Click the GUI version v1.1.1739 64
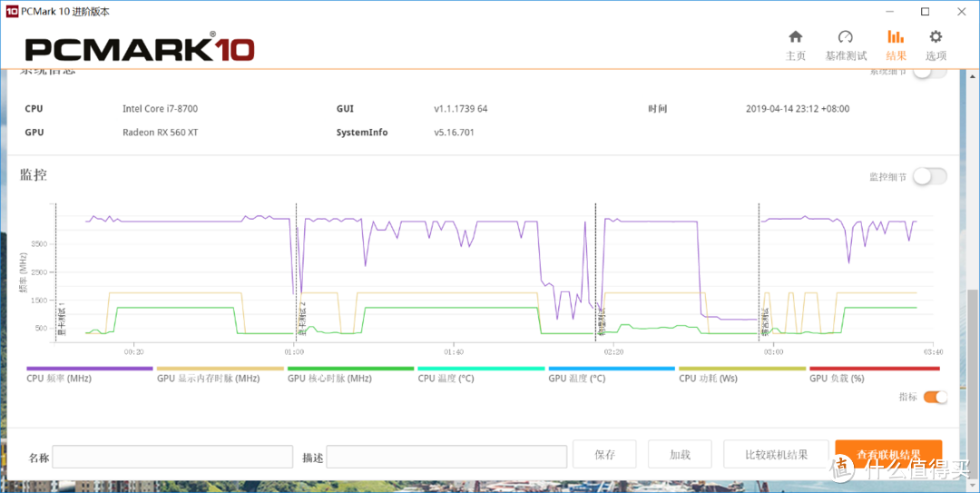Image resolution: width=980 pixels, height=493 pixels. pyautogui.click(x=461, y=109)
